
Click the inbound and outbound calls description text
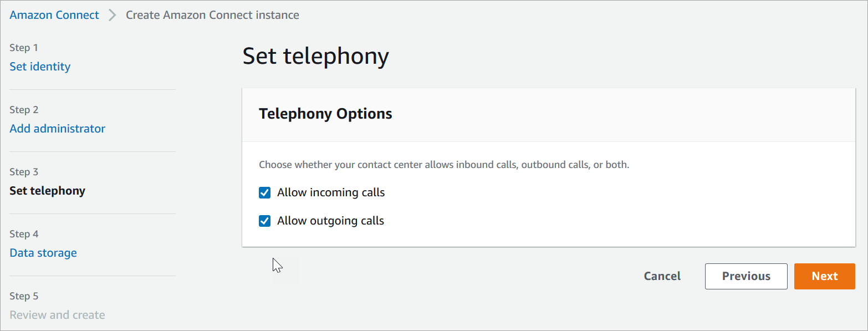pos(443,165)
